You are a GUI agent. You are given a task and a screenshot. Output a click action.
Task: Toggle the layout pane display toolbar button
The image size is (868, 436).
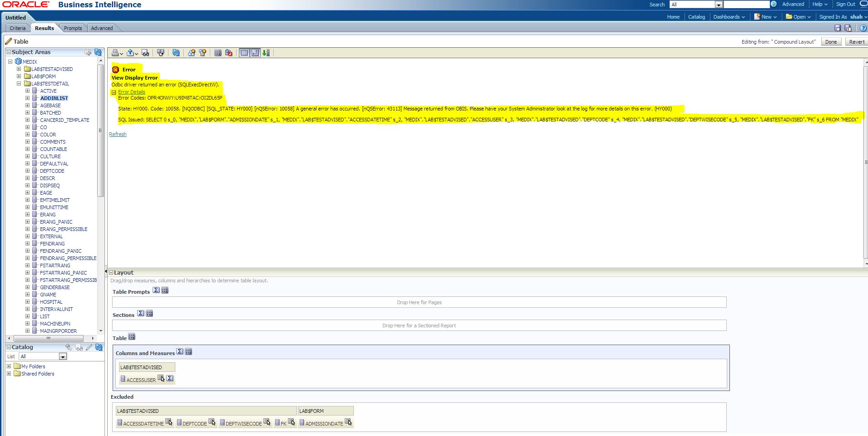pos(255,53)
